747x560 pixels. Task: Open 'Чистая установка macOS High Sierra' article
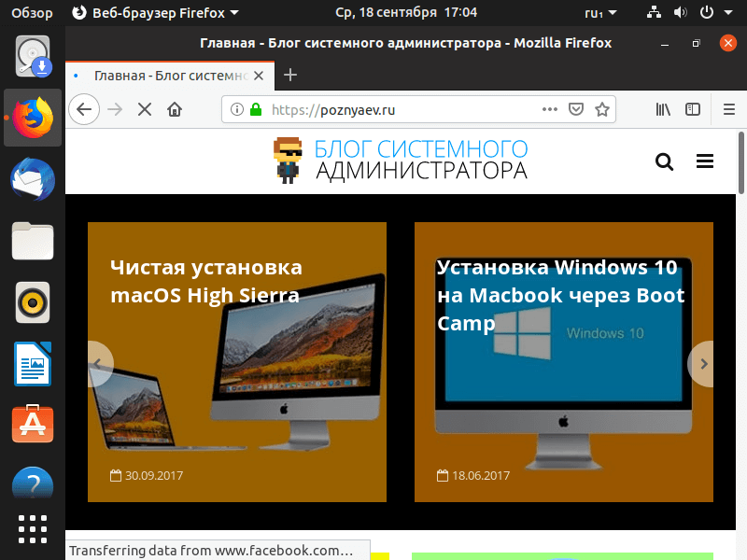(x=205, y=281)
